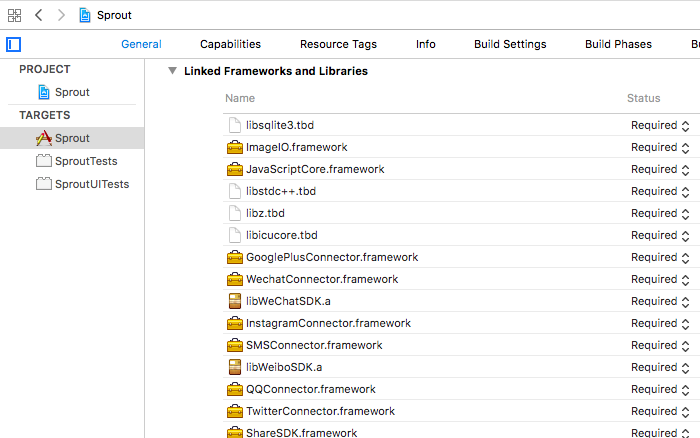
Task: Select the SproutUITests target
Action: tap(91, 184)
